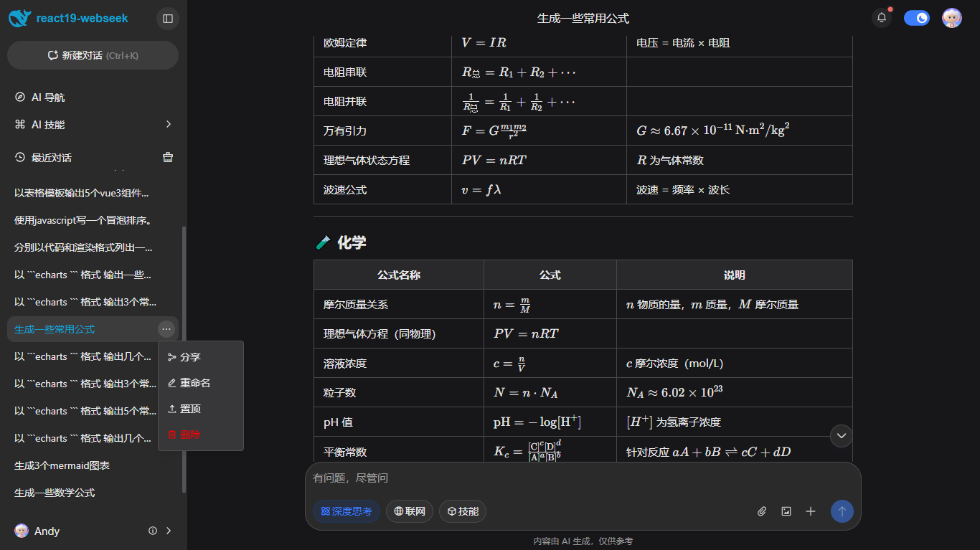Click the 电压 = 电流 × 电阻 cell
980x550 pixels.
click(740, 43)
